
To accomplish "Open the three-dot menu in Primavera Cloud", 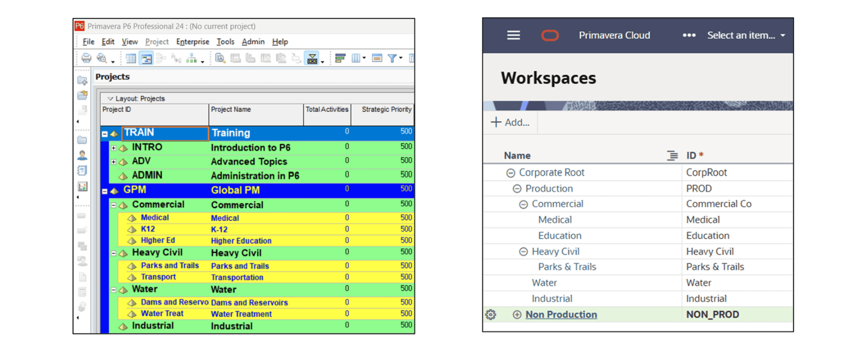I will coord(689,35).
